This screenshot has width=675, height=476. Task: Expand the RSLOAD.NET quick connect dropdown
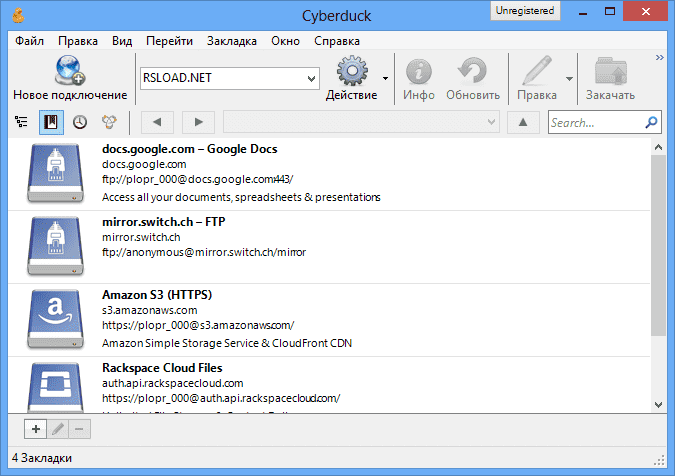[x=309, y=78]
